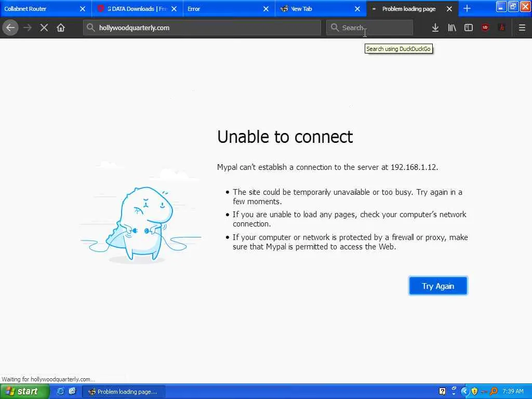This screenshot has width=532, height=399.
Task: Click into the DuckDuckGo search field
Action: 369,28
